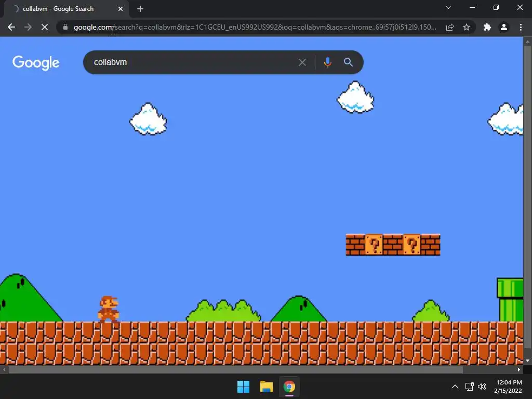Image resolution: width=532 pixels, height=399 pixels.
Task: Click the scroll right arrow
Action: coord(519,370)
